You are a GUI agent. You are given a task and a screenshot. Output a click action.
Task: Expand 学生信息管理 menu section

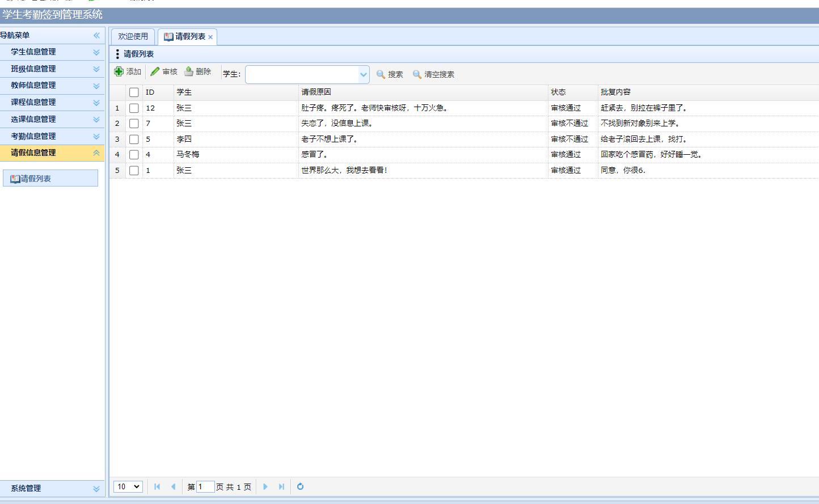click(96, 52)
